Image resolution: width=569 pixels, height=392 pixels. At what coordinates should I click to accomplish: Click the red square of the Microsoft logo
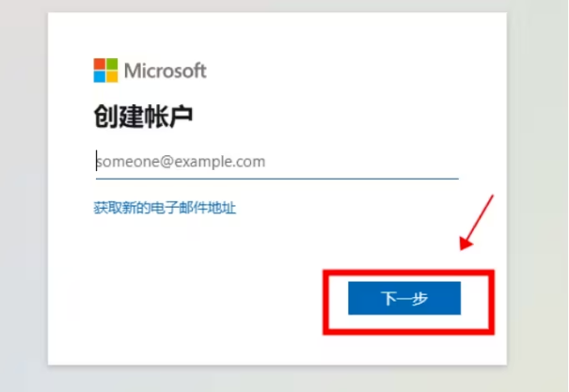tap(100, 64)
